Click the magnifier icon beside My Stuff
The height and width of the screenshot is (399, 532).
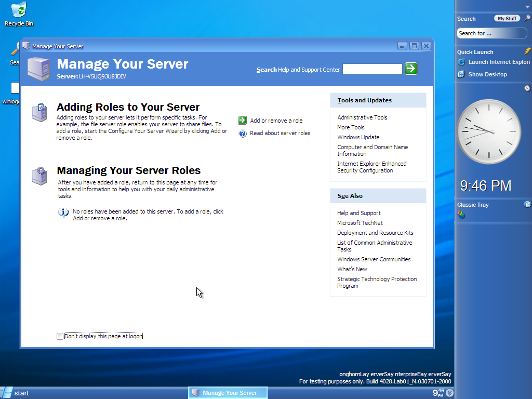tap(527, 18)
